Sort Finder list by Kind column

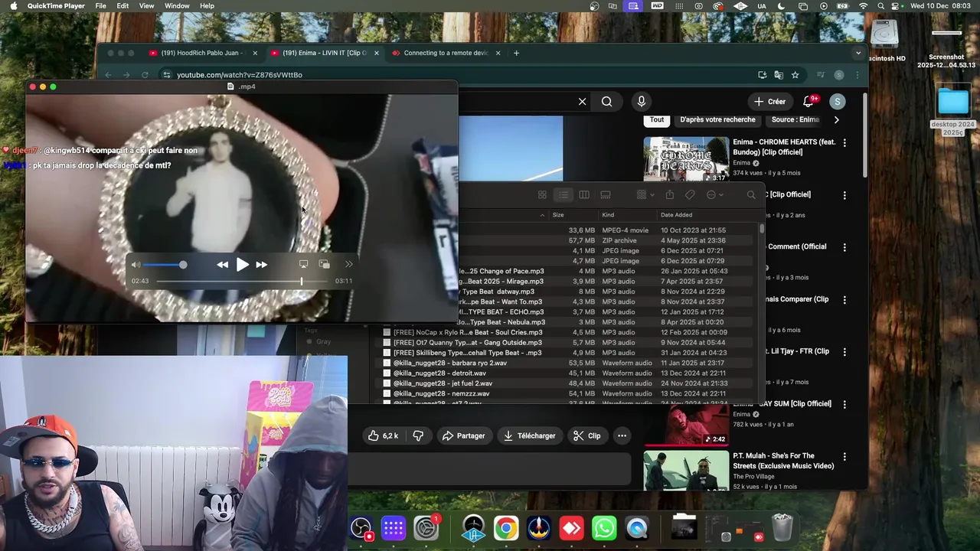[x=608, y=215]
